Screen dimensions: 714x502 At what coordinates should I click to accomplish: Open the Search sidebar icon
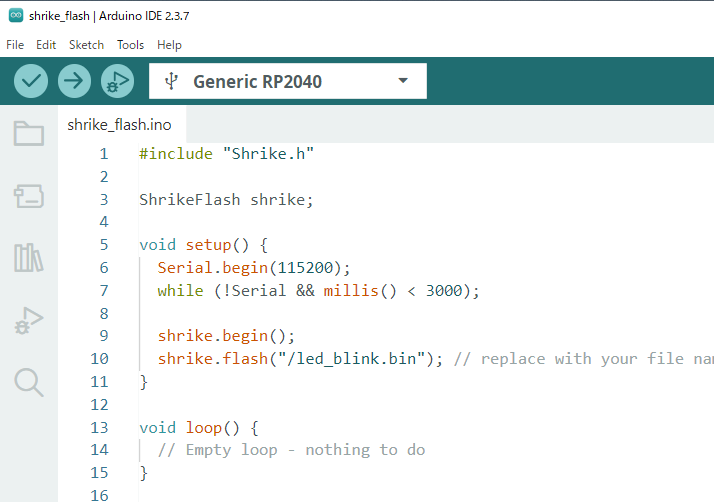(29, 383)
